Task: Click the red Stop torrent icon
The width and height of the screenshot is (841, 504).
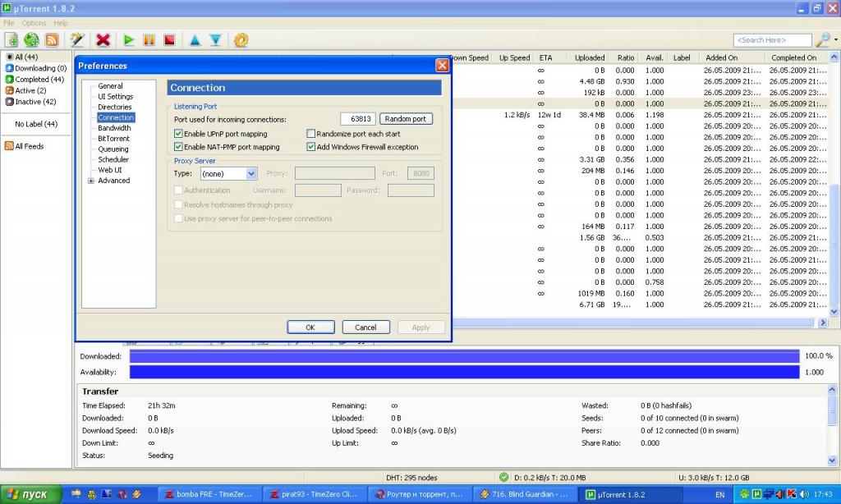Action: (169, 40)
